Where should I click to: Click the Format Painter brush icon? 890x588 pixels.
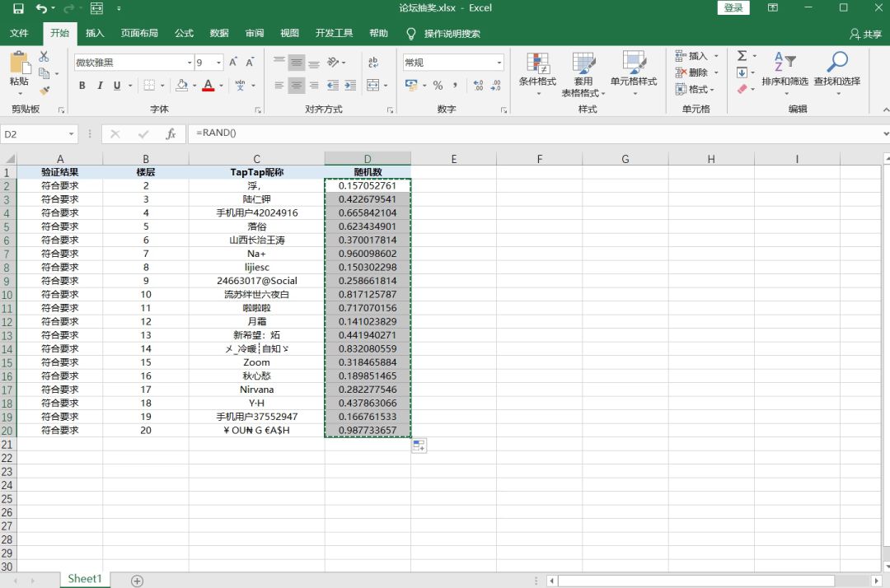click(x=44, y=90)
